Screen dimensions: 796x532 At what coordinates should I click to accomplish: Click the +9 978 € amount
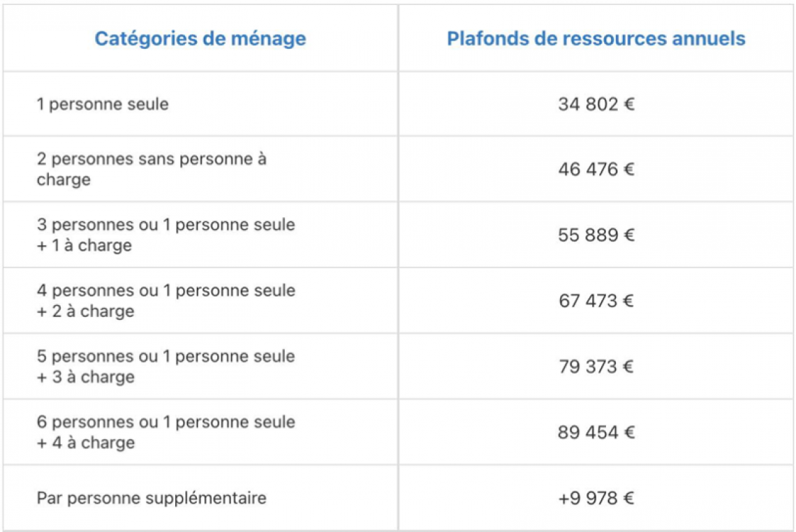(596, 498)
